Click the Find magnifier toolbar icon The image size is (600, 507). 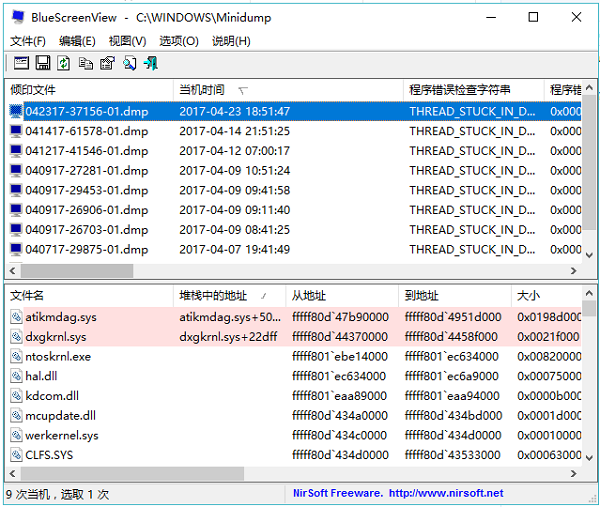click(x=129, y=63)
